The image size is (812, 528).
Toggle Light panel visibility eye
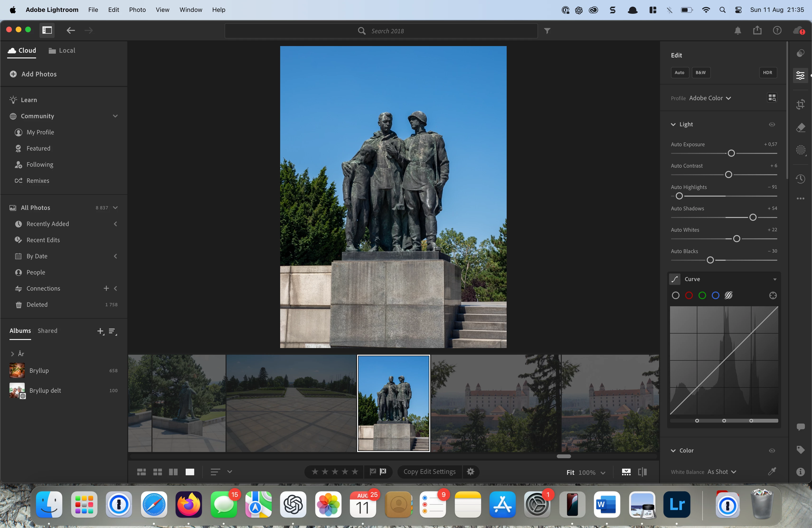(772, 124)
